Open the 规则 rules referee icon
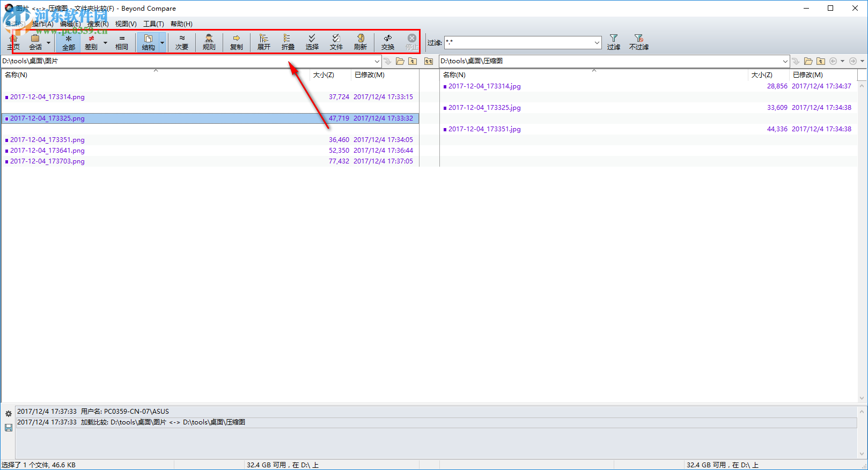 point(209,42)
